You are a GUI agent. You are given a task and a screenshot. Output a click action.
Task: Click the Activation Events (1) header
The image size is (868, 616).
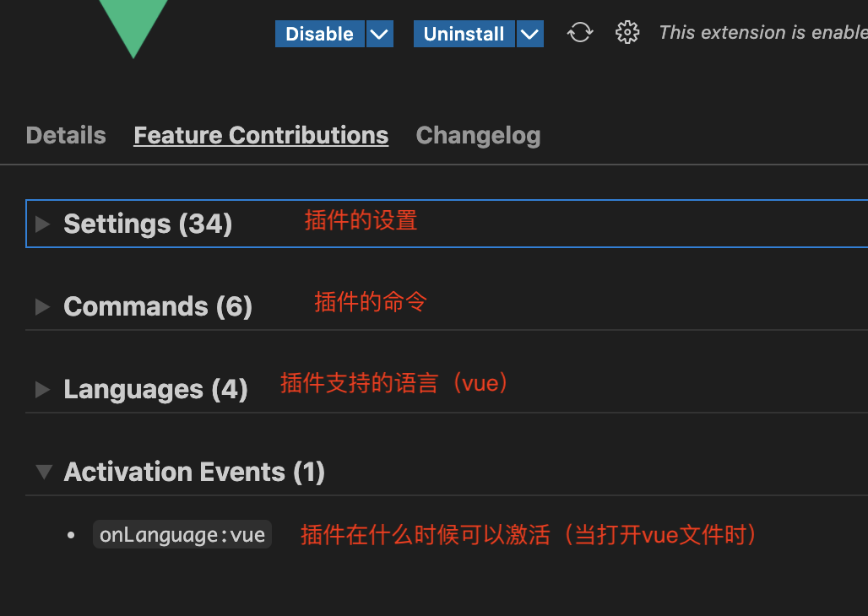(x=194, y=472)
